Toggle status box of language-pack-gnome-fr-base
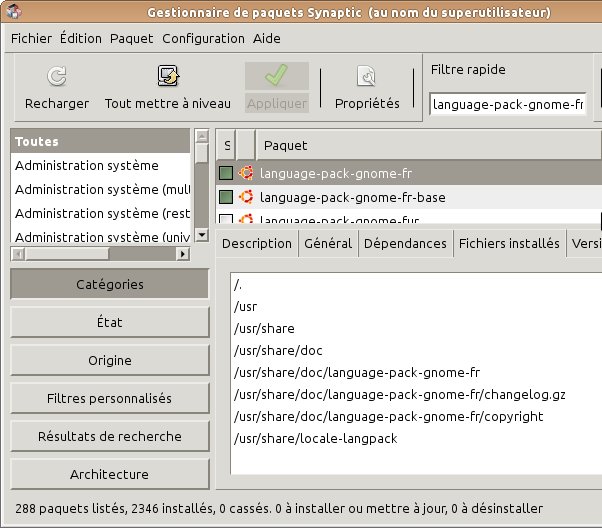 [x=226, y=197]
